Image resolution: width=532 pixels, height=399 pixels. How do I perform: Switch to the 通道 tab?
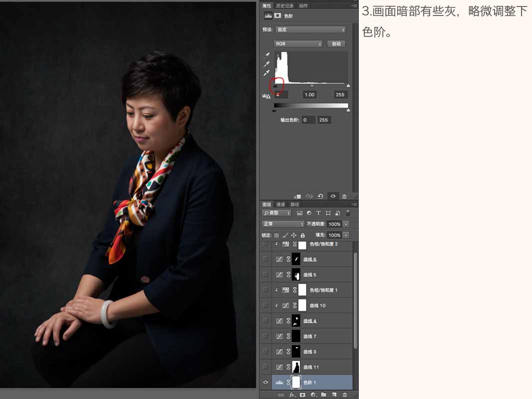click(x=280, y=204)
